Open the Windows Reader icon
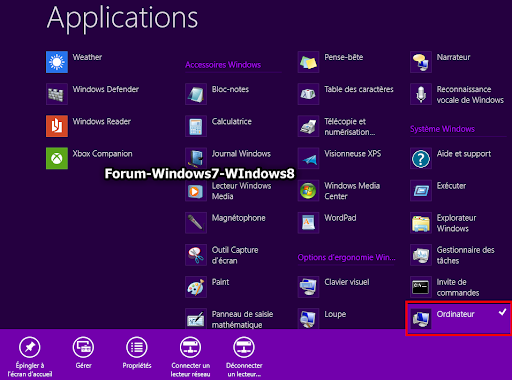512x380 pixels. click(57, 126)
